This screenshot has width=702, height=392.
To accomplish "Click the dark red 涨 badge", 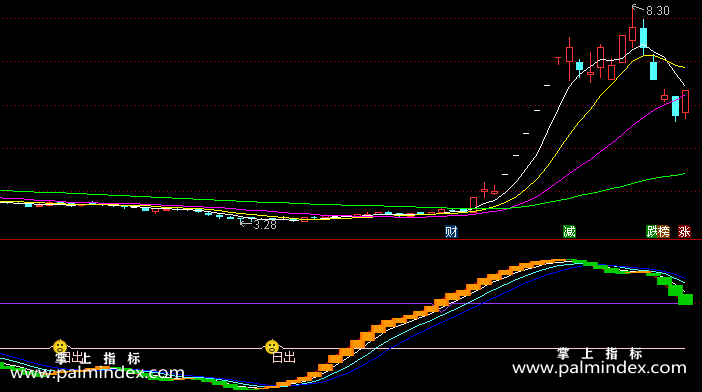I will tap(684, 232).
